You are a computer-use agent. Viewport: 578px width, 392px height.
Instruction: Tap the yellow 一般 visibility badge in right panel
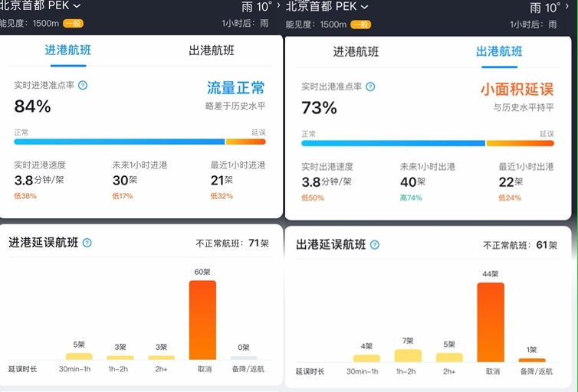pos(360,24)
